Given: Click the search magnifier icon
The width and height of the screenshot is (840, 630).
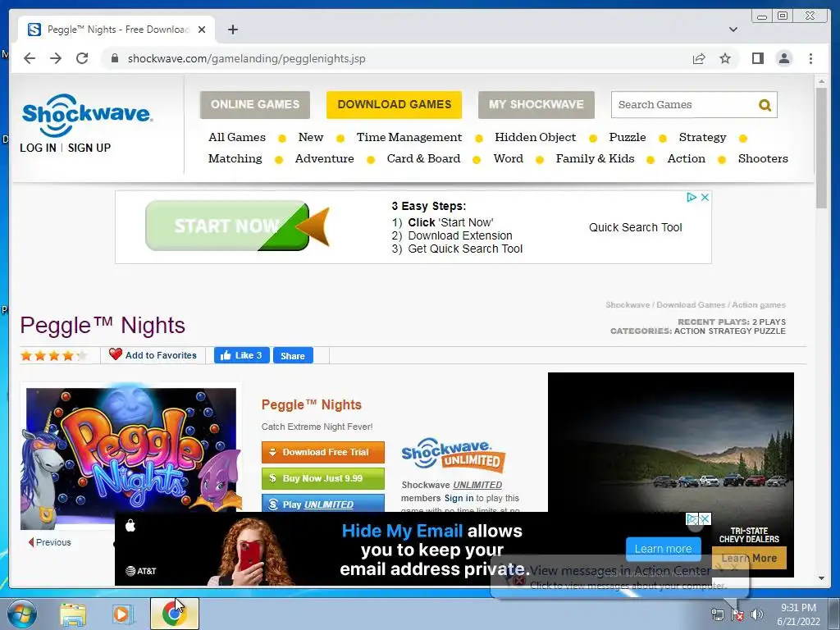Looking at the screenshot, I should pyautogui.click(x=765, y=105).
